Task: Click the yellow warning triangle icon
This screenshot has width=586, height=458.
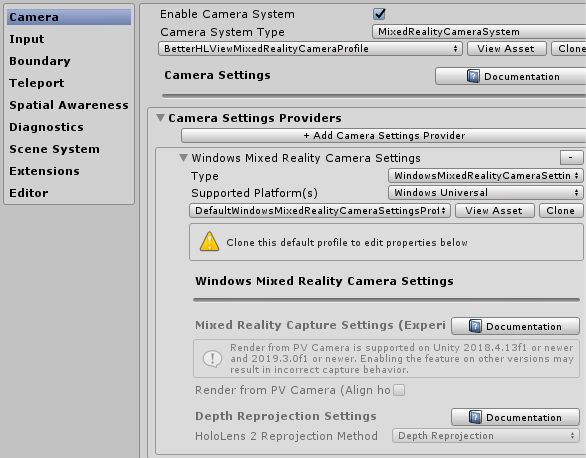Action: coord(210,242)
